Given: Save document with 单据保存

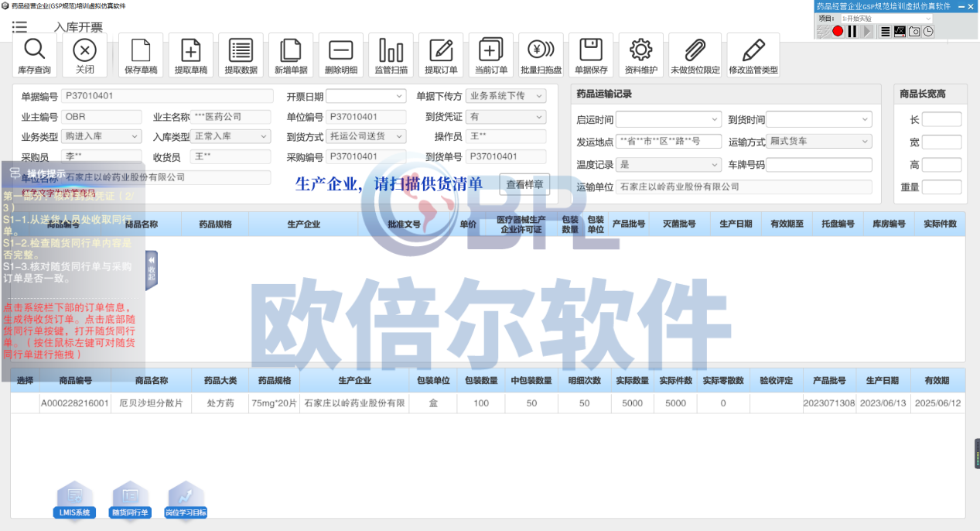Looking at the screenshot, I should [591, 55].
